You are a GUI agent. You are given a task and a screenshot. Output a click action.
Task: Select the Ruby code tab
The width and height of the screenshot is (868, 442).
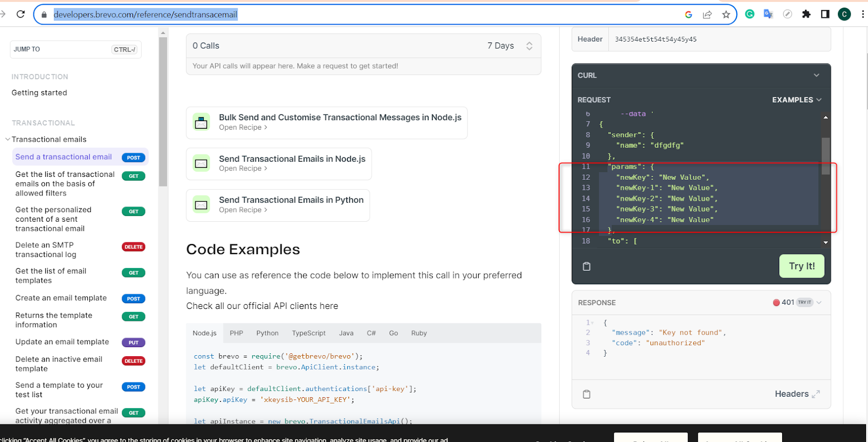(419, 333)
